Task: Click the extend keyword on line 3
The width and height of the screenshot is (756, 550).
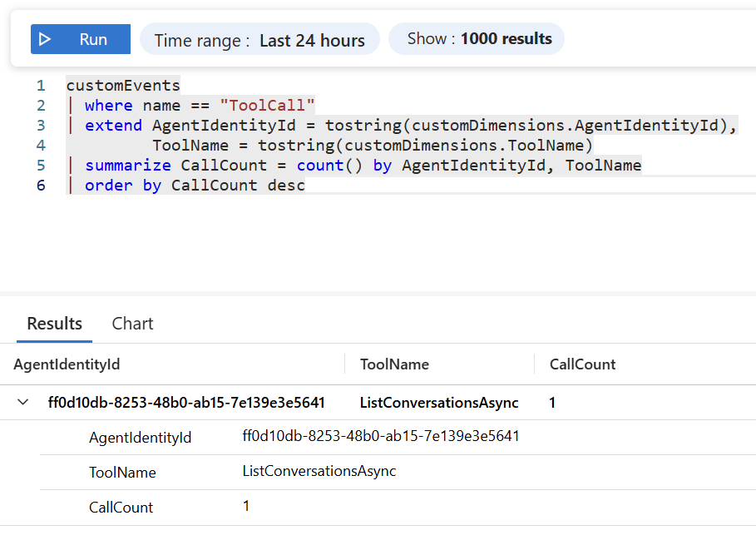Action: pyautogui.click(x=113, y=125)
